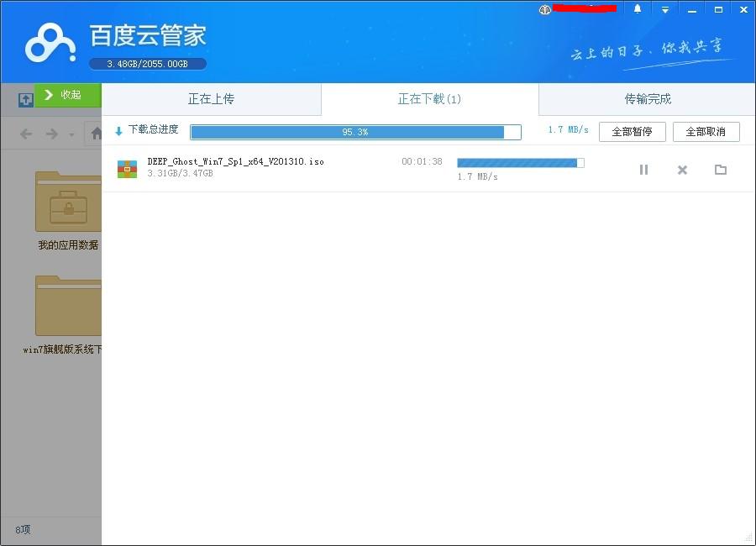Click remaining time 00:01:38
Screen dimensions: 756x546
(422, 161)
